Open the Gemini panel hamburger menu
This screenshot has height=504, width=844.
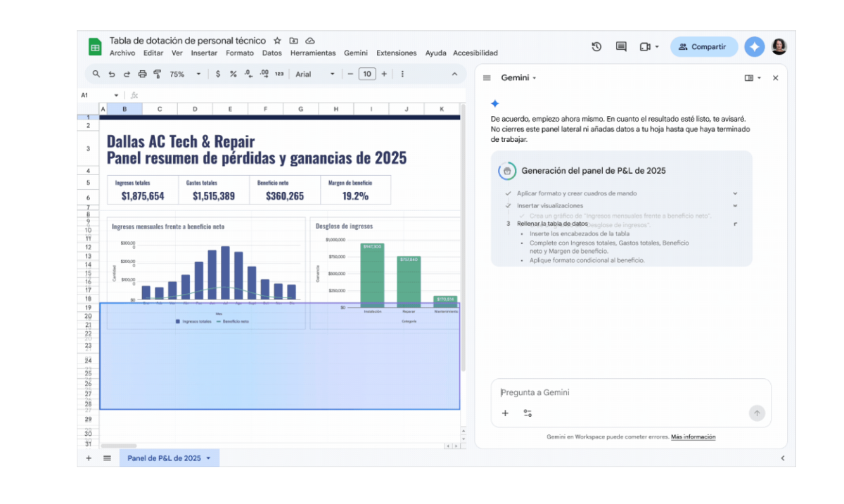[x=487, y=78]
